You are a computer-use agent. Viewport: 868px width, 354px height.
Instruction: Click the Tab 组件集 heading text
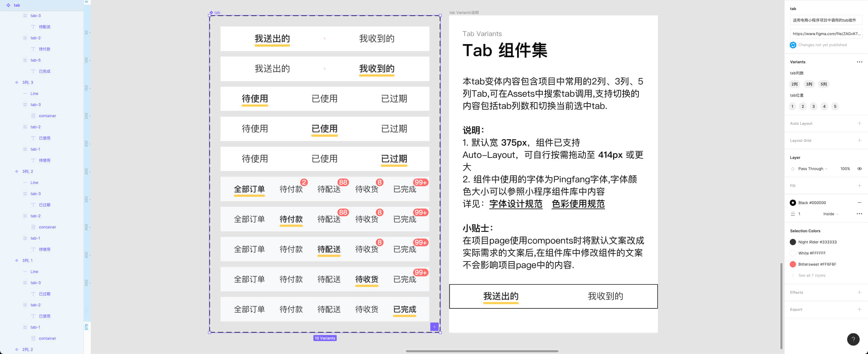[x=505, y=50]
